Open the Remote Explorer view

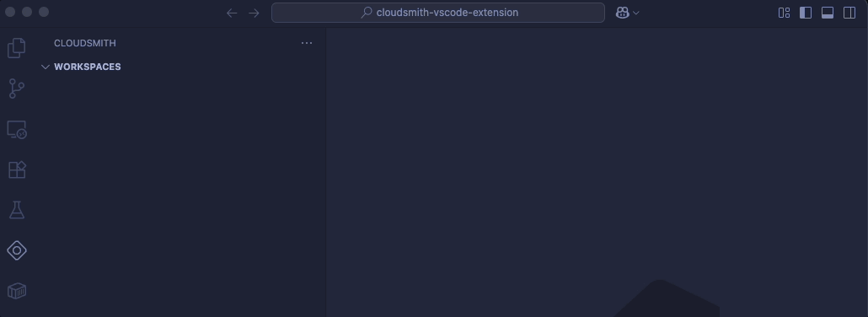pos(17,130)
